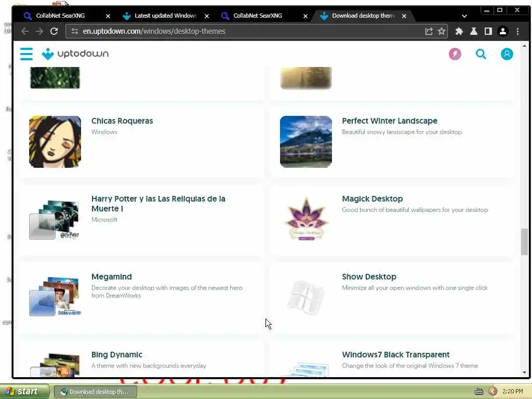Click the scrollbar down arrow

tap(525, 373)
